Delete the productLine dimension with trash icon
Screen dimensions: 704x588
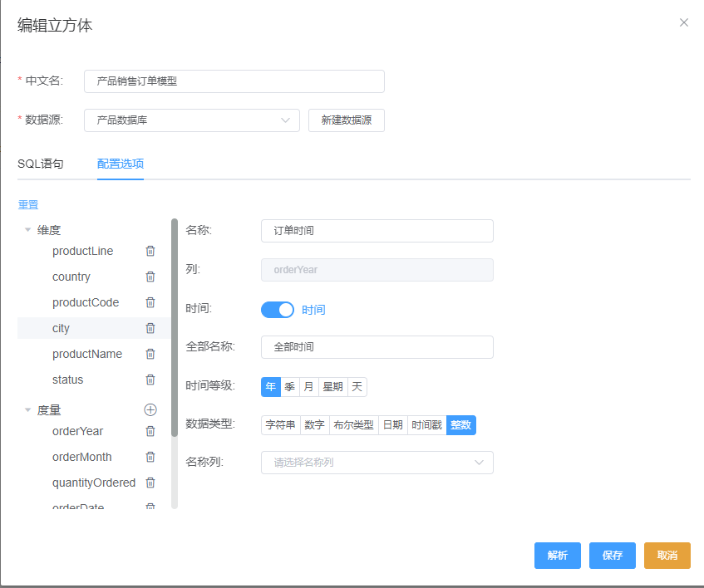pyautogui.click(x=150, y=251)
